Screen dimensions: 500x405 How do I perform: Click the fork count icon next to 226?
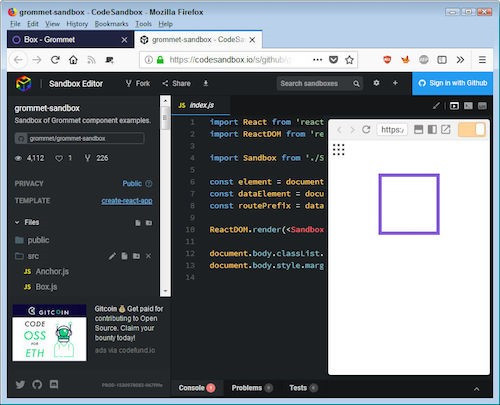coord(87,158)
